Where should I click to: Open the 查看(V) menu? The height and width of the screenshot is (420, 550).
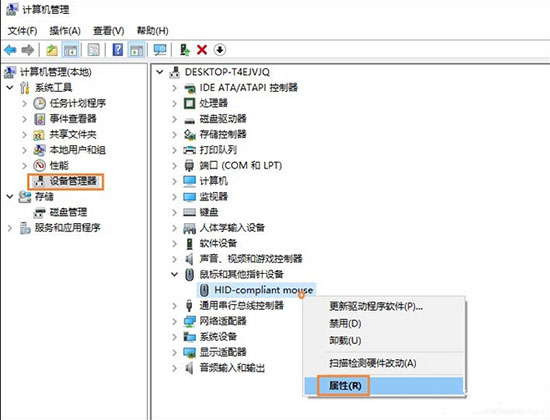point(109,31)
